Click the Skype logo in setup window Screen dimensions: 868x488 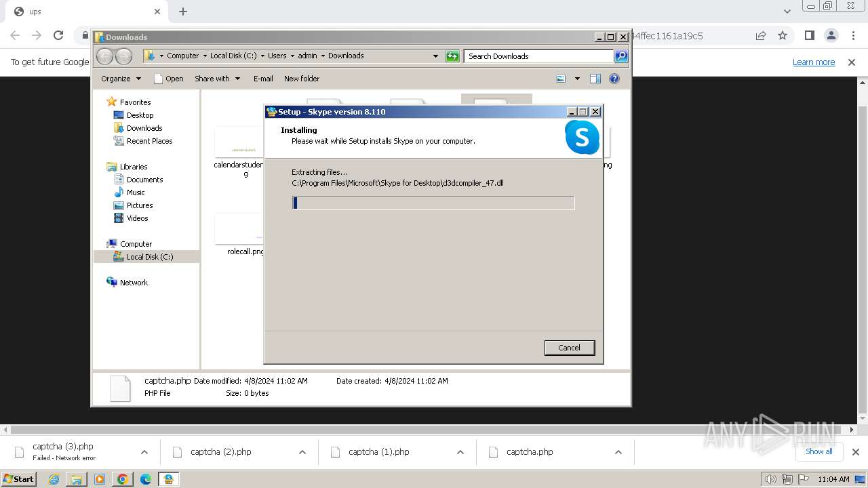tap(582, 137)
